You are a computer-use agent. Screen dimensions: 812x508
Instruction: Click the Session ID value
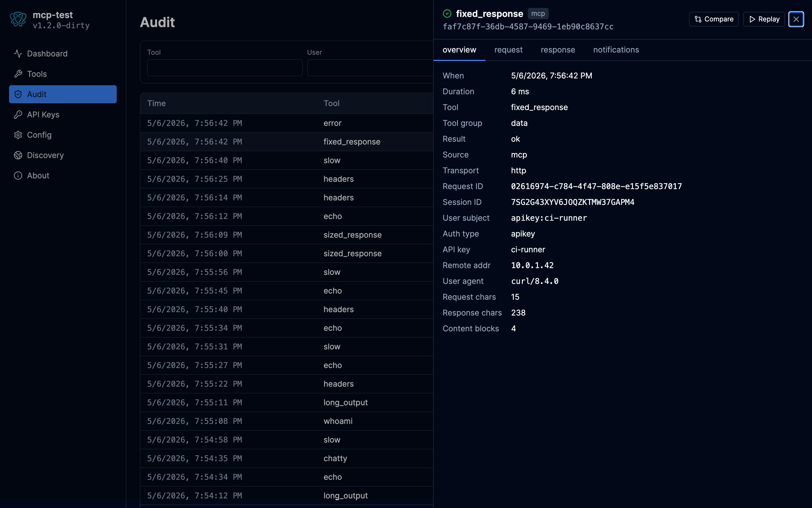pos(572,202)
